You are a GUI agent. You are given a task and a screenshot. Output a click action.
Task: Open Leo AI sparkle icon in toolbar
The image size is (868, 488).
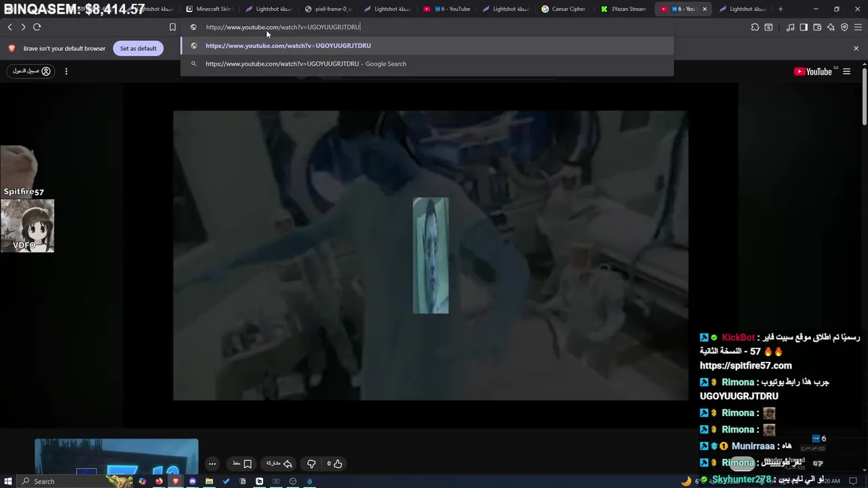pyautogui.click(x=831, y=27)
